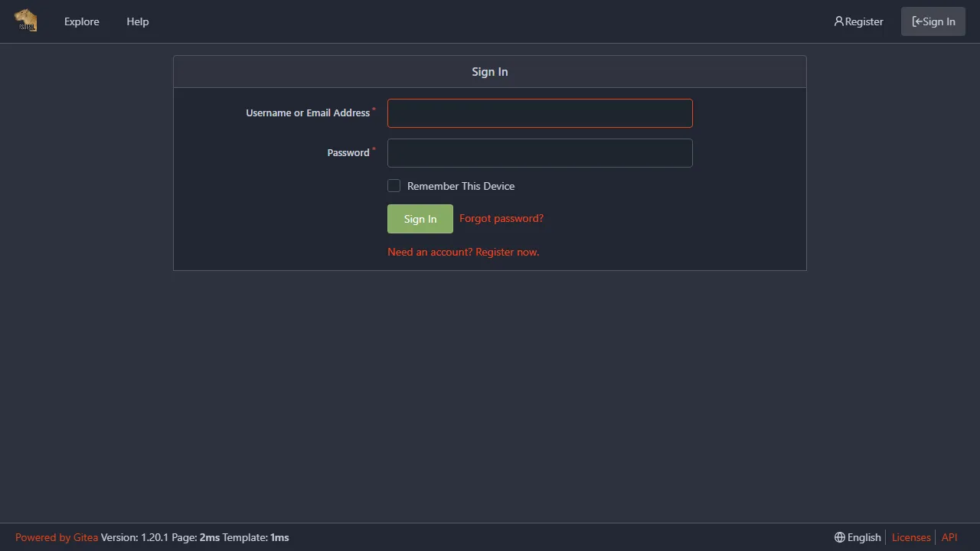980x551 pixels.
Task: Click the Gitea home logo top left
Action: [x=25, y=21]
